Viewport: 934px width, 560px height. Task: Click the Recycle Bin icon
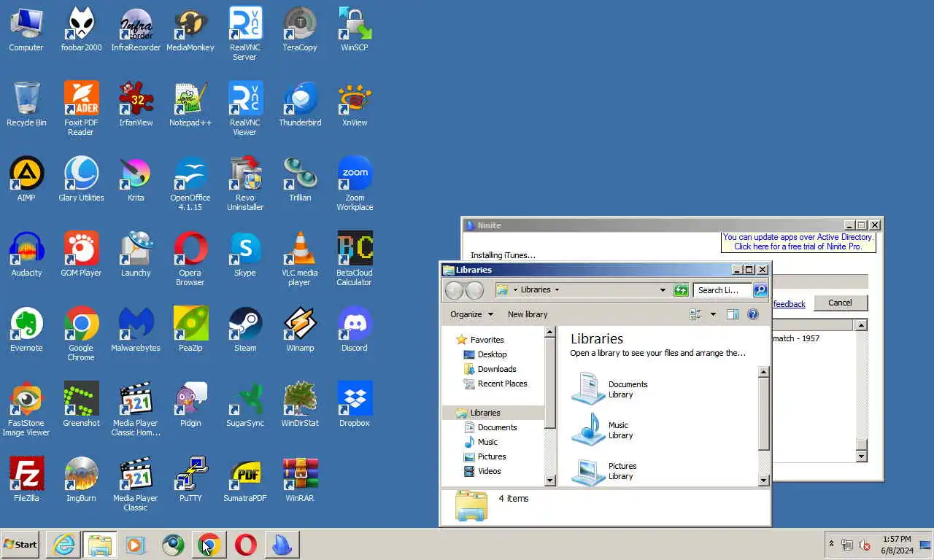26,105
